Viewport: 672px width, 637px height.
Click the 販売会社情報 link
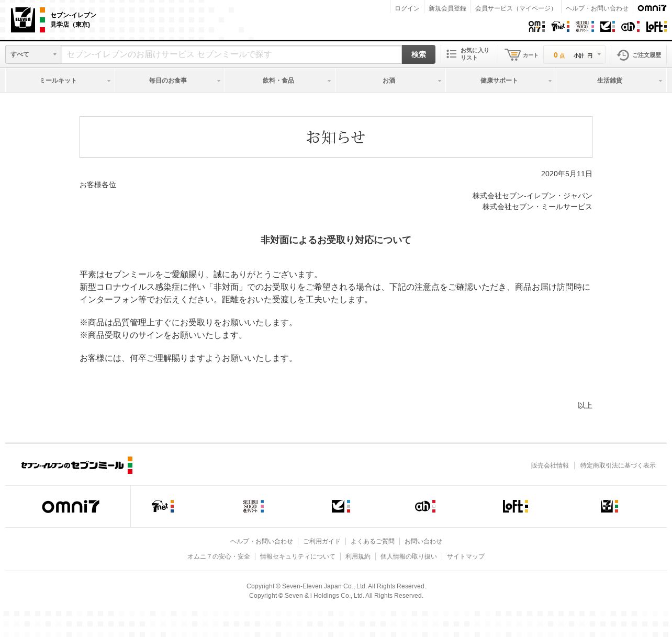coord(550,465)
